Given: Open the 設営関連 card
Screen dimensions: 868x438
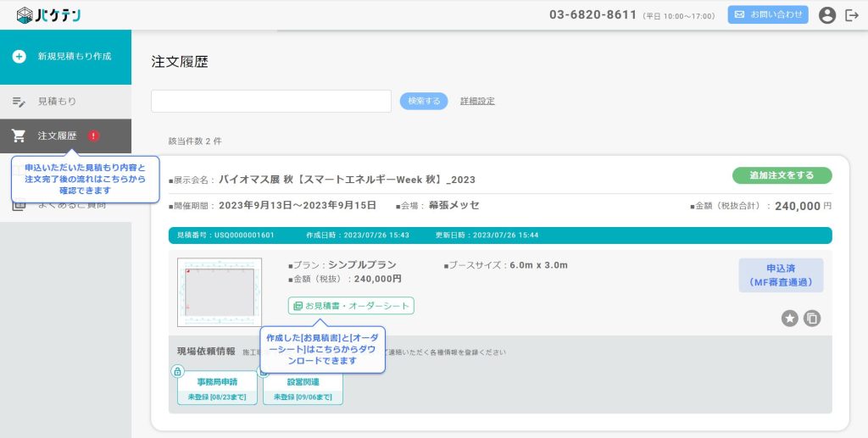Looking at the screenshot, I should tap(303, 388).
